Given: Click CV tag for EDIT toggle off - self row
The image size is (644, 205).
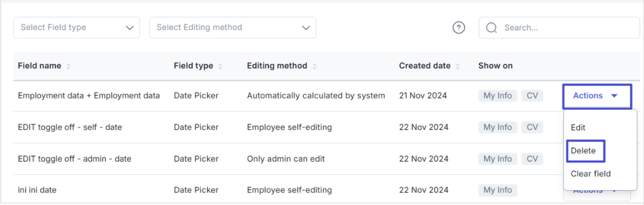Looking at the screenshot, I should pos(532,127).
